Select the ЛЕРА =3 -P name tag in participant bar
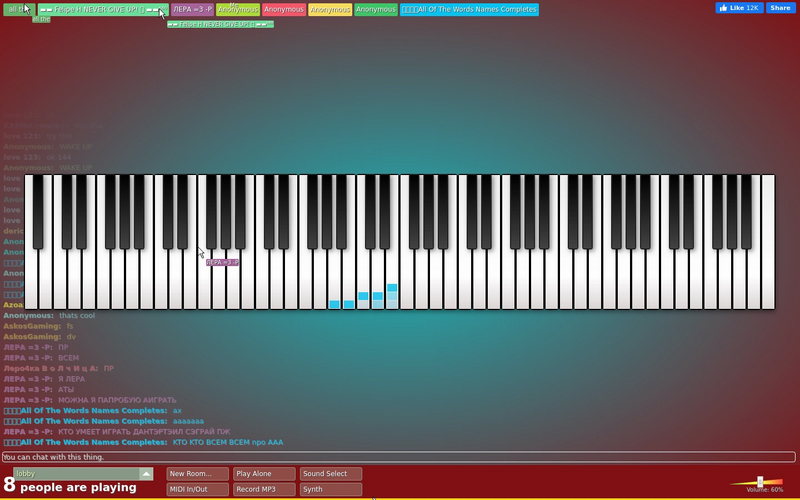800x500 pixels. [x=192, y=9]
